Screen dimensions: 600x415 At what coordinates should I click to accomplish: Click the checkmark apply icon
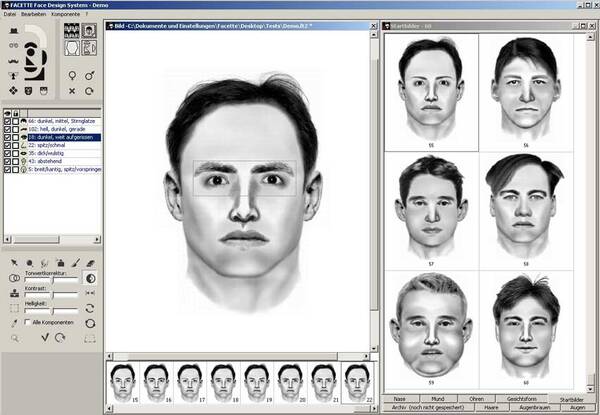[x=45, y=337]
